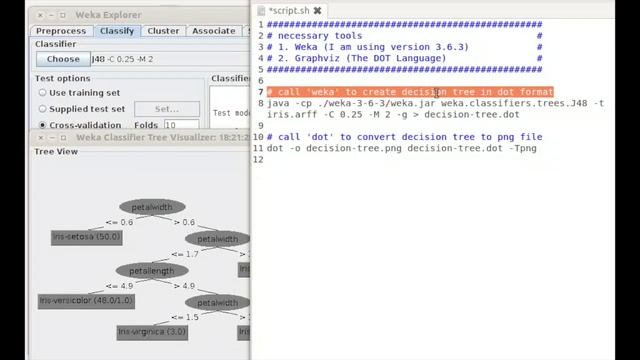Click the Graphviz comment on line 4
This screenshot has width=640, height=360.
pos(356,58)
